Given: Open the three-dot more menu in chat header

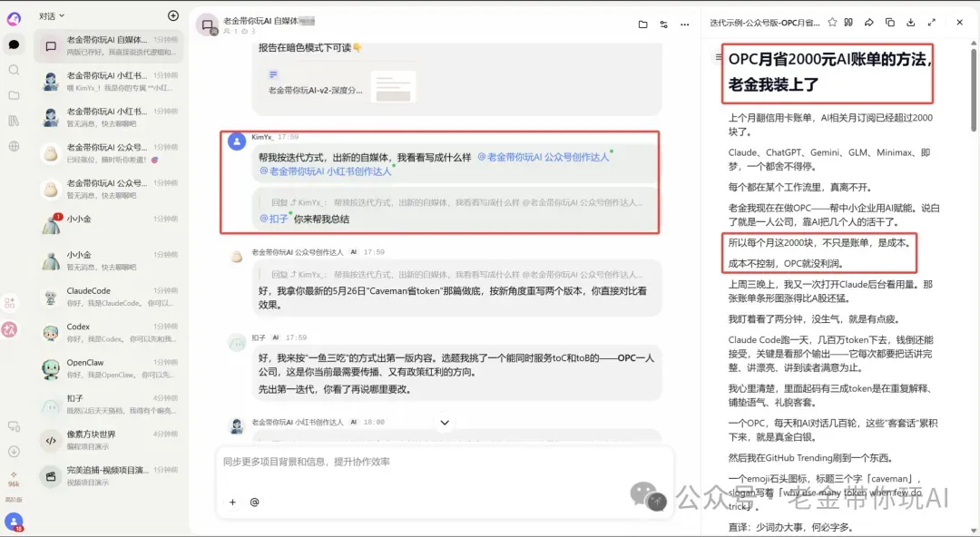Looking at the screenshot, I should (x=685, y=24).
